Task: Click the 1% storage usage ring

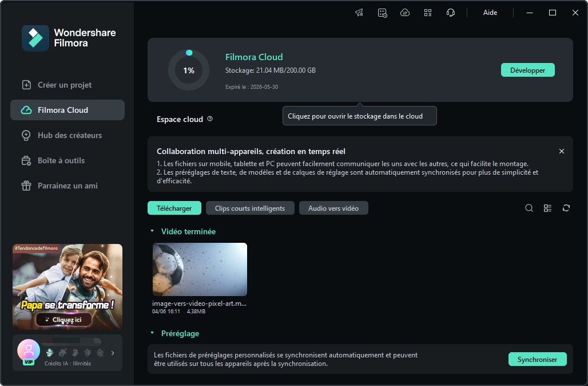Action: (189, 70)
